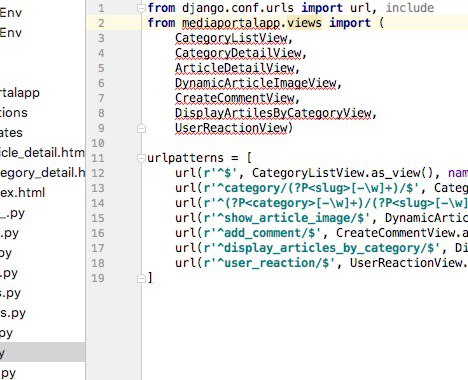Image resolution: width=468 pixels, height=380 pixels.
Task: Click 'CategoryDetailView' on line 4
Action: 238,53
